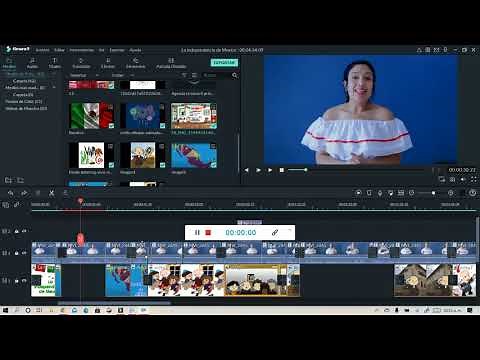Click the preview progress slider handle

point(305,170)
